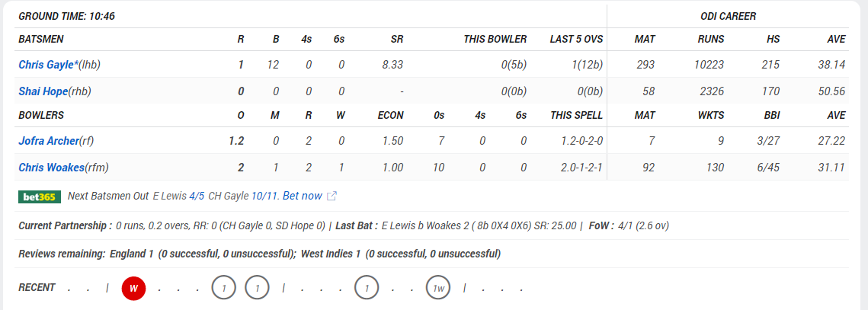Click the ODI CAREER column header
The height and width of the screenshot is (310, 868).
(x=728, y=17)
